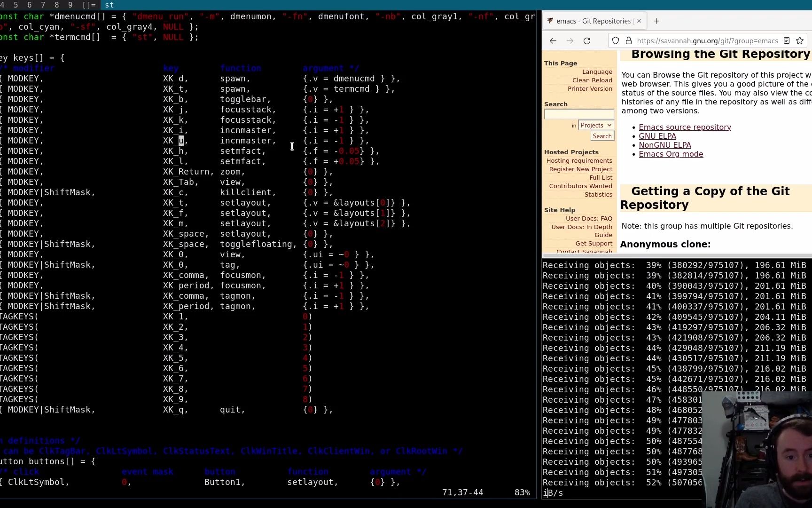Open Emacs source repository link

point(685,127)
